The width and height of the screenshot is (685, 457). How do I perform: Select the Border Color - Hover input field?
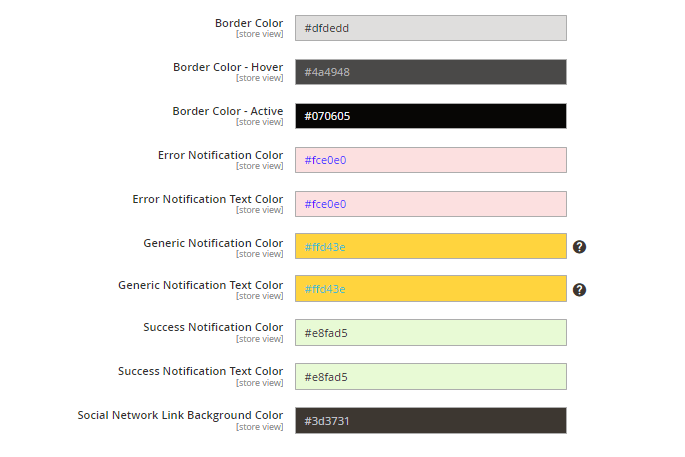(430, 72)
